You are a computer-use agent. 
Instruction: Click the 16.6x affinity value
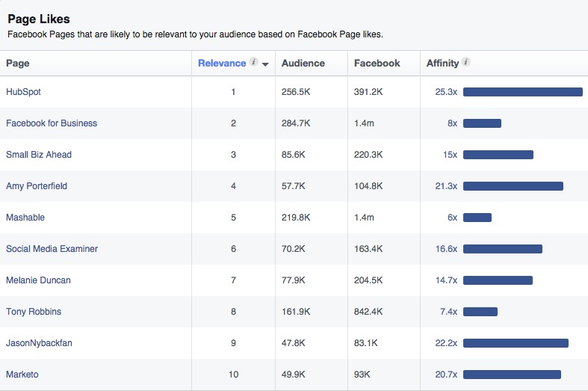(446, 249)
